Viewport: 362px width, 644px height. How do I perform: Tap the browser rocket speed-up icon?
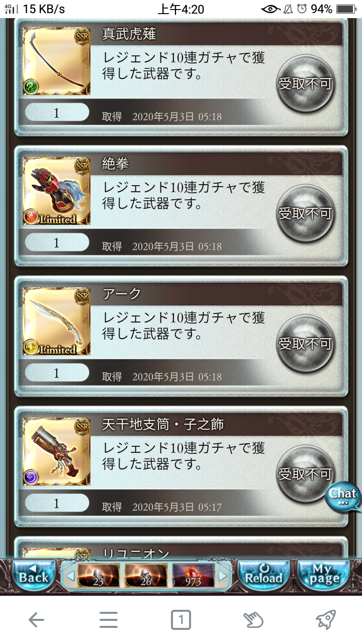(x=326, y=620)
